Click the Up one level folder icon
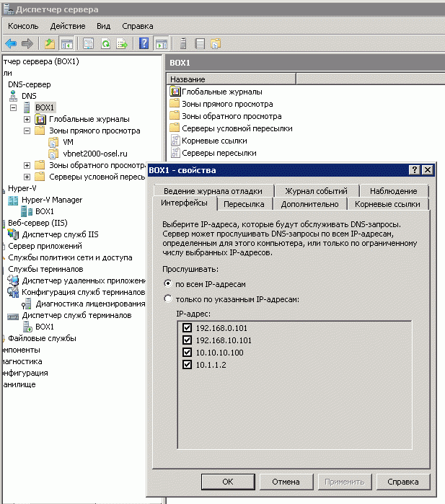This screenshot has width=445, height=504. pos(50,43)
